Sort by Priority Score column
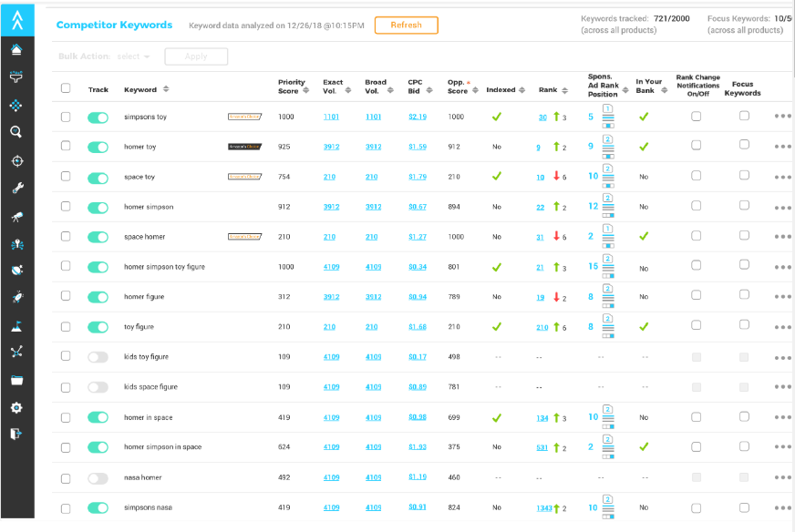The image size is (795, 532). tap(305, 90)
